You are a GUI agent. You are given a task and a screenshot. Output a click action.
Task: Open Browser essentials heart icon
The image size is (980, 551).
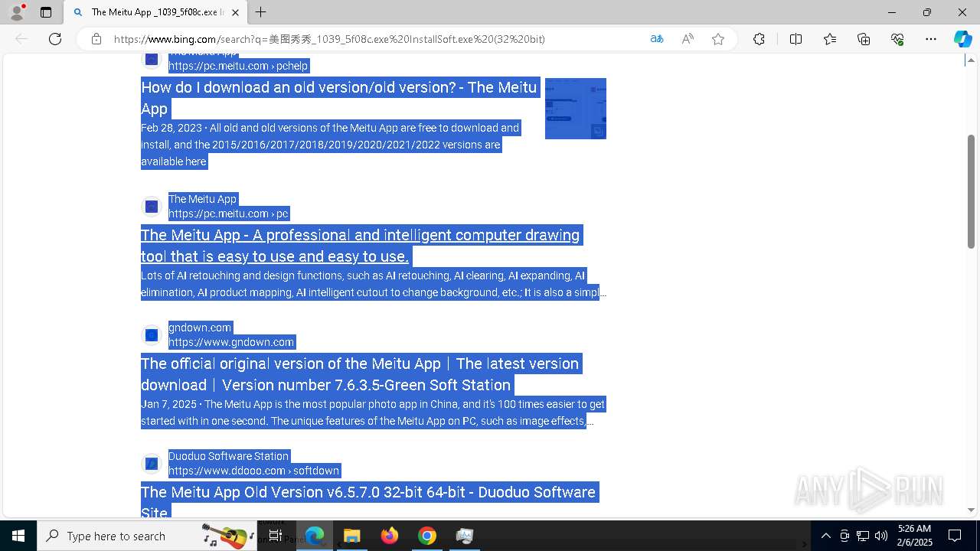coord(897,39)
